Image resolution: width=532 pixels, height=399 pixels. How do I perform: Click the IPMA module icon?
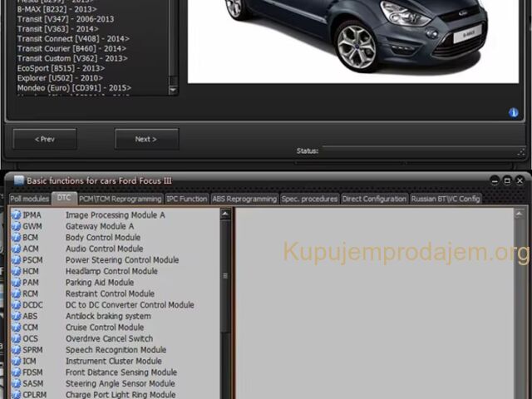tap(16, 215)
